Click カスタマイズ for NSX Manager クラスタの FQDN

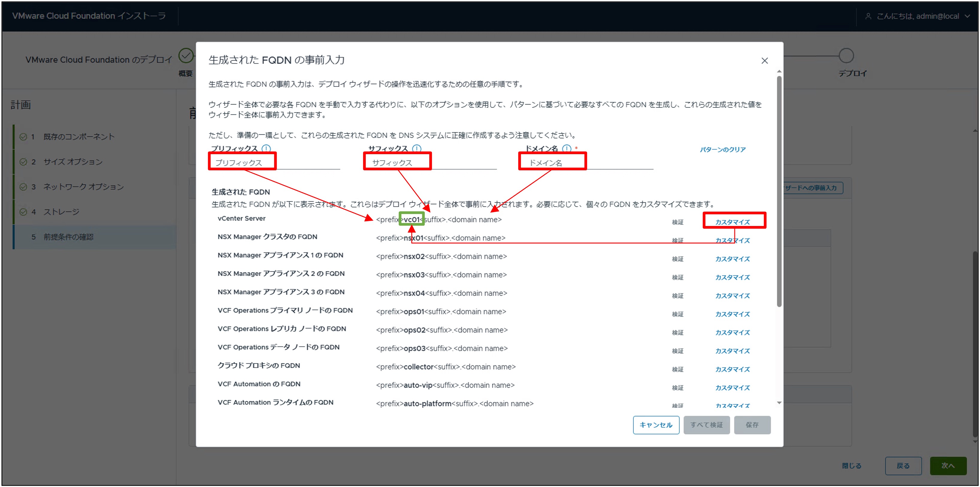[732, 240]
